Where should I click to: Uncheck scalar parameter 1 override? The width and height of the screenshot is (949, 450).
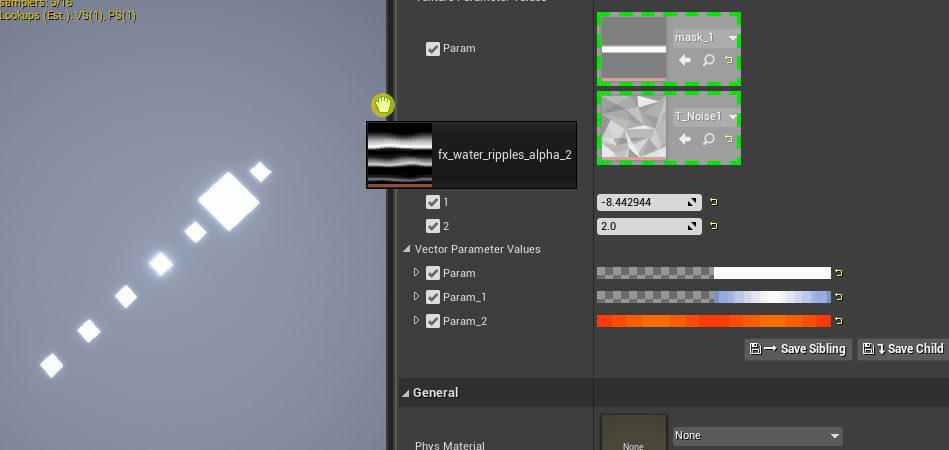pos(433,202)
